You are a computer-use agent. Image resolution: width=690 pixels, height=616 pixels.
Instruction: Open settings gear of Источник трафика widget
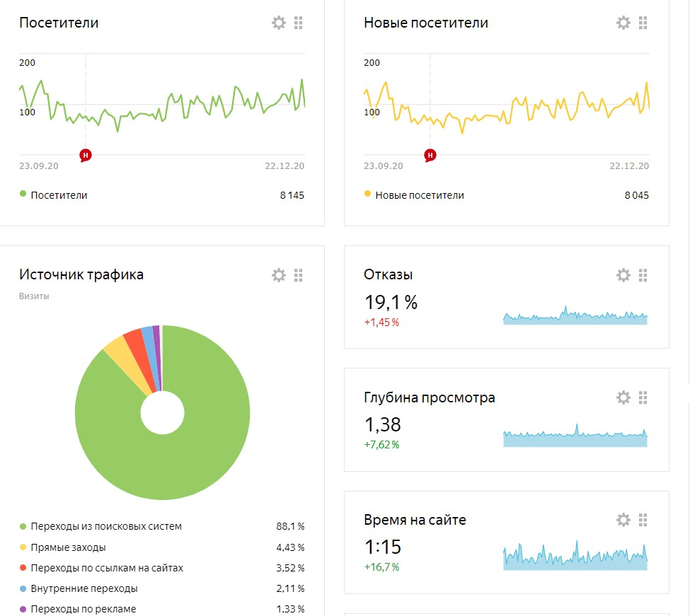point(279,275)
